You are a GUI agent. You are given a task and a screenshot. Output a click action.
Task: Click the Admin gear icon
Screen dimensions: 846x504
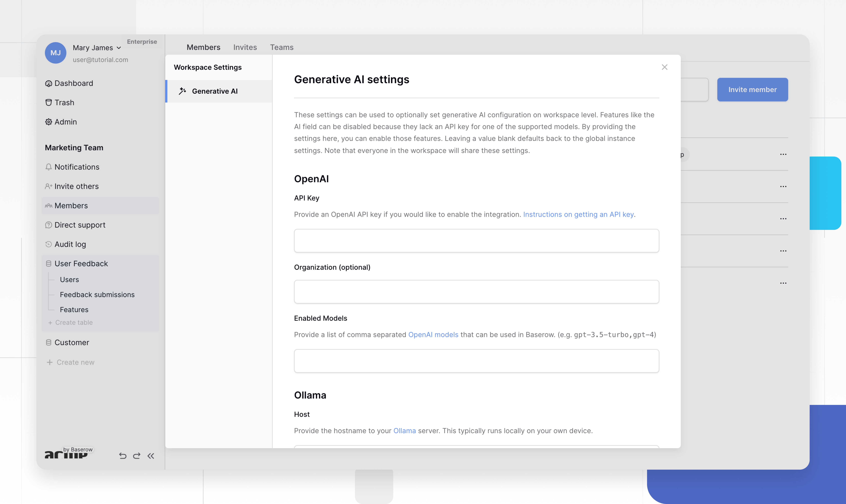click(x=49, y=122)
